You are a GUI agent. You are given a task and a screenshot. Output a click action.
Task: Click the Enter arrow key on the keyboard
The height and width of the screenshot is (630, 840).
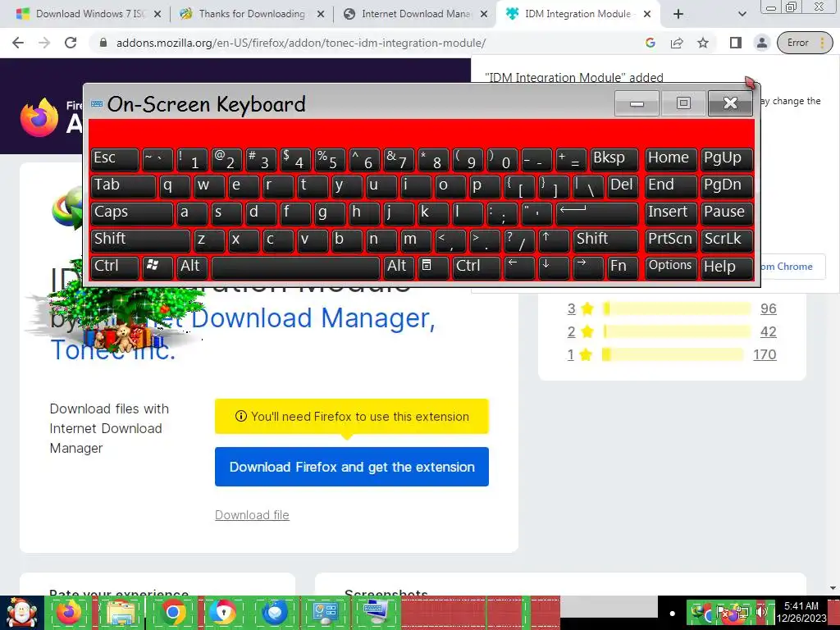pos(597,213)
